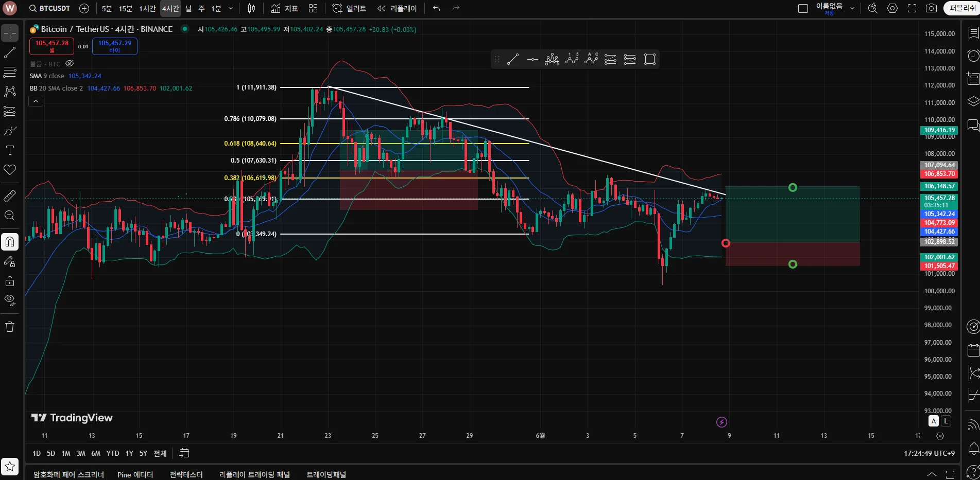Open the alerts clock panel in right sidebar
The image size is (980, 480).
(973, 56)
